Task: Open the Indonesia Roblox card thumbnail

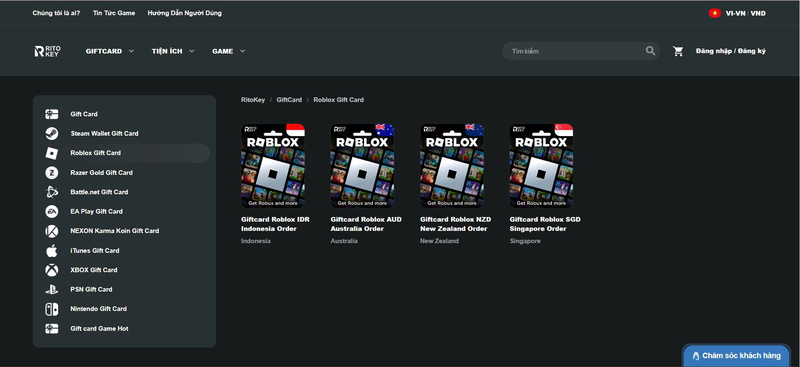Action: (x=273, y=165)
